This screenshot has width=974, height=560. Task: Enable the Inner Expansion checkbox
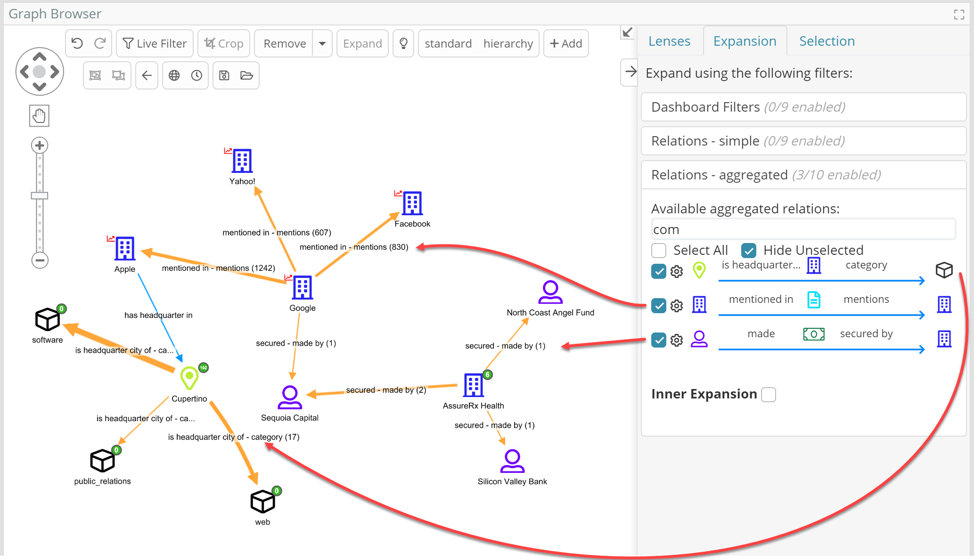769,394
